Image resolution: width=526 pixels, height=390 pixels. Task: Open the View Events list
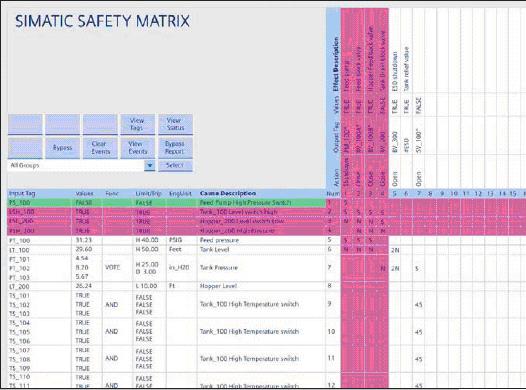(137, 148)
